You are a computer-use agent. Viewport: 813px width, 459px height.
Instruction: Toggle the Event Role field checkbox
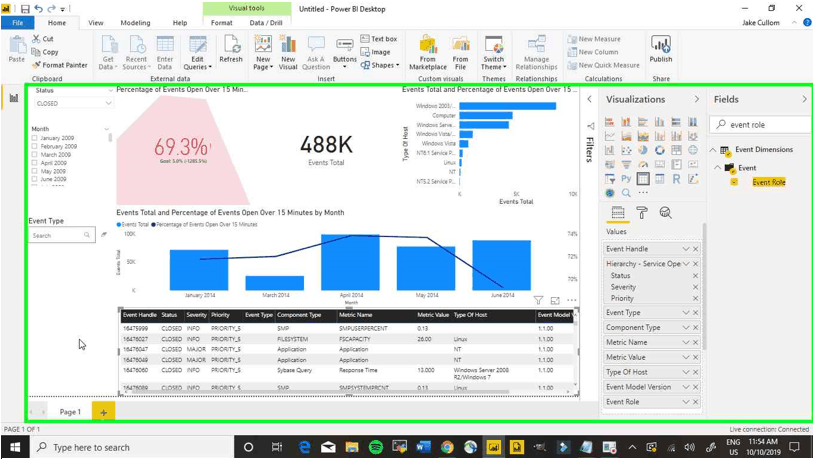click(x=734, y=182)
